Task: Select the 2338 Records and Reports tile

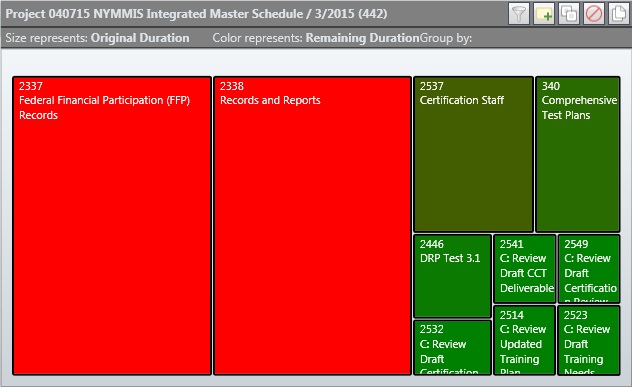Action: coord(312,226)
